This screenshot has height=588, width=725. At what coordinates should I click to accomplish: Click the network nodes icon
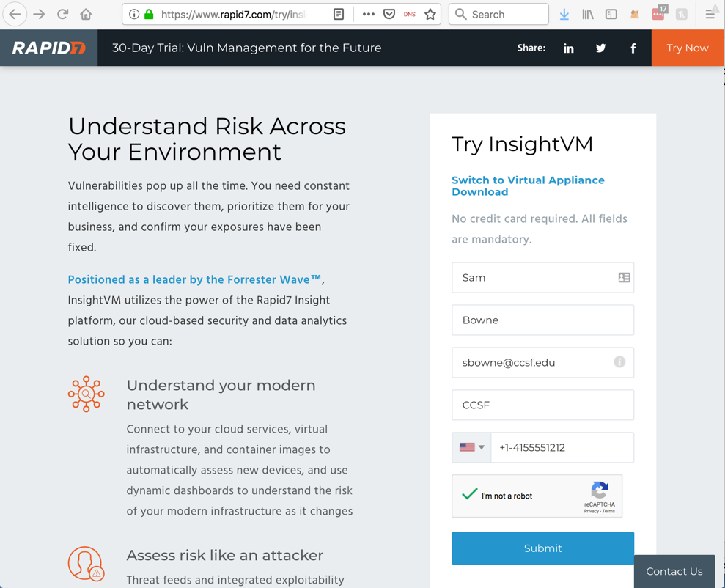(x=86, y=394)
